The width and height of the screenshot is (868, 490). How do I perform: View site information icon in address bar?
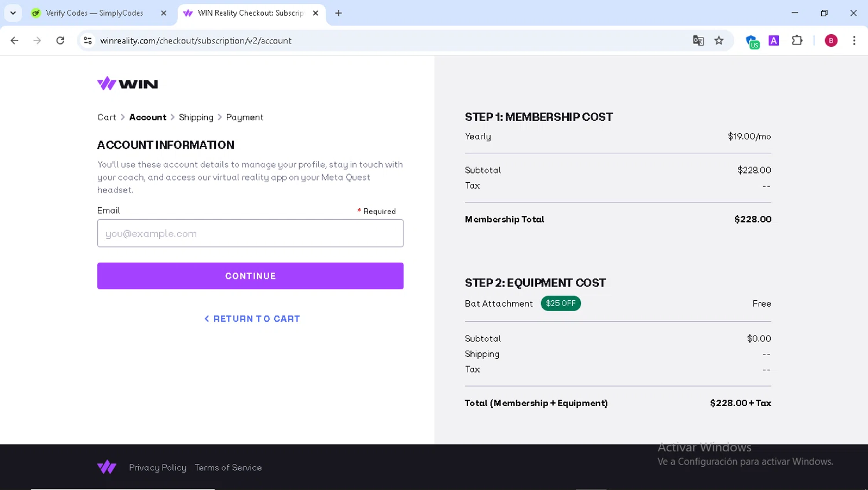click(x=88, y=40)
